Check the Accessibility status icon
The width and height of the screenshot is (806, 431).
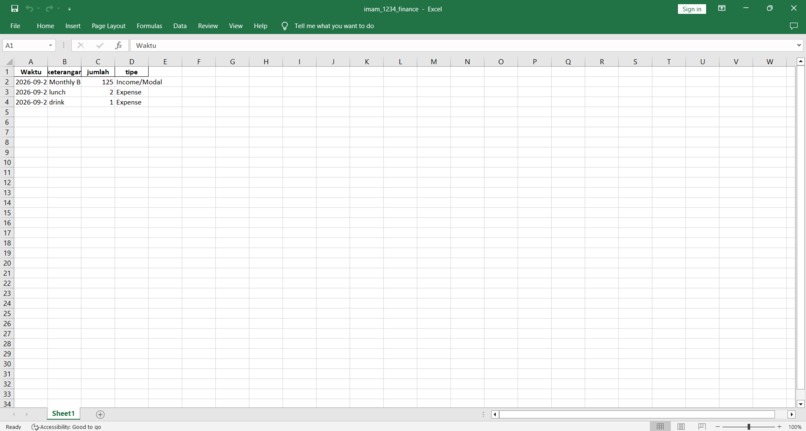point(35,427)
